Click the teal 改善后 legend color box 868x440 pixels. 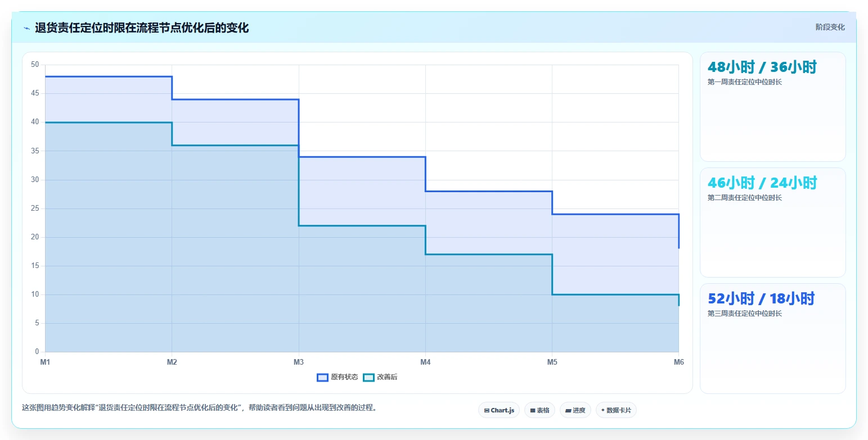(368, 377)
